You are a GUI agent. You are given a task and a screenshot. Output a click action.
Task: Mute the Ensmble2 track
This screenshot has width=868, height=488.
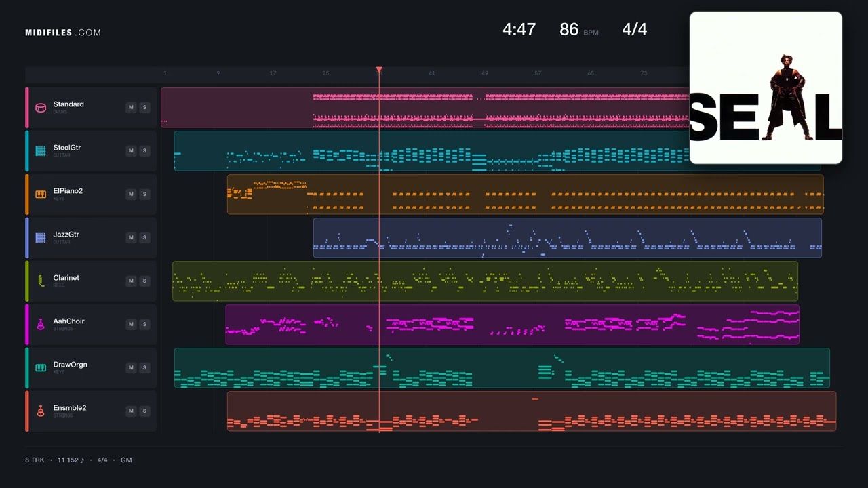(x=131, y=411)
